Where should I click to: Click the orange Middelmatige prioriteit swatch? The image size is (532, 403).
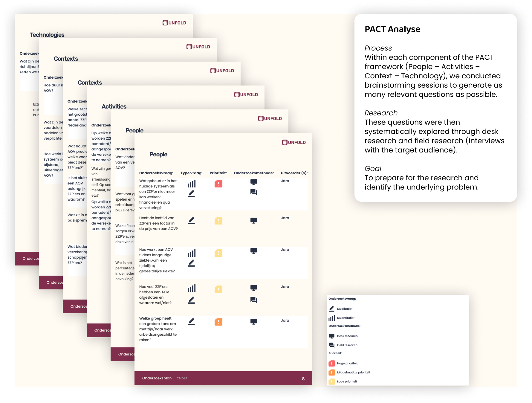(x=332, y=373)
